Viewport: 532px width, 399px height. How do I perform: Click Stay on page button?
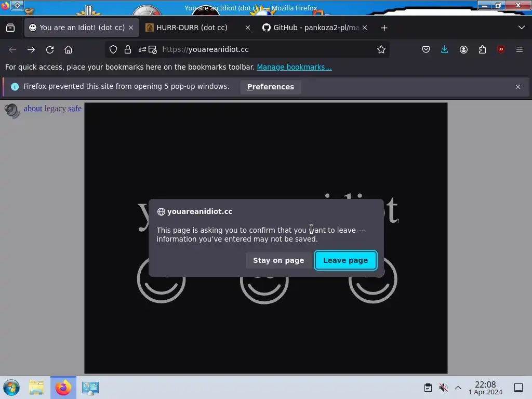pyautogui.click(x=278, y=260)
